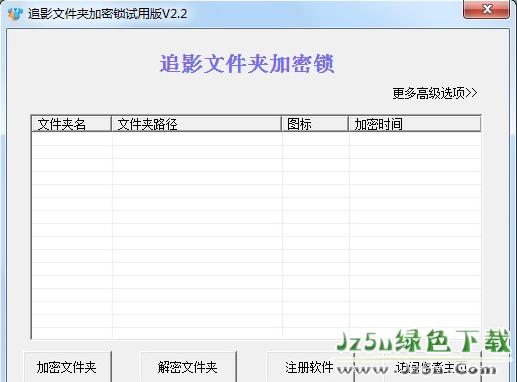
Task: Click the 文件夹路径 column header
Action: [196, 124]
